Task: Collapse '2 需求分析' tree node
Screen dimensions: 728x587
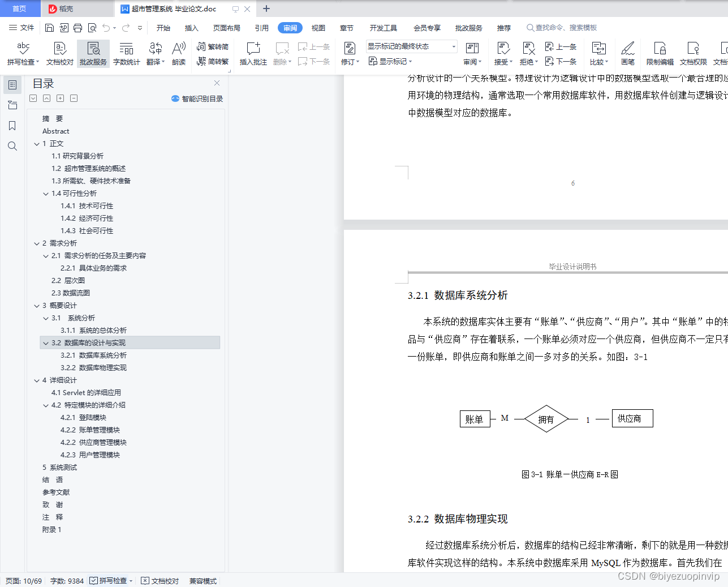Action: 37,243
